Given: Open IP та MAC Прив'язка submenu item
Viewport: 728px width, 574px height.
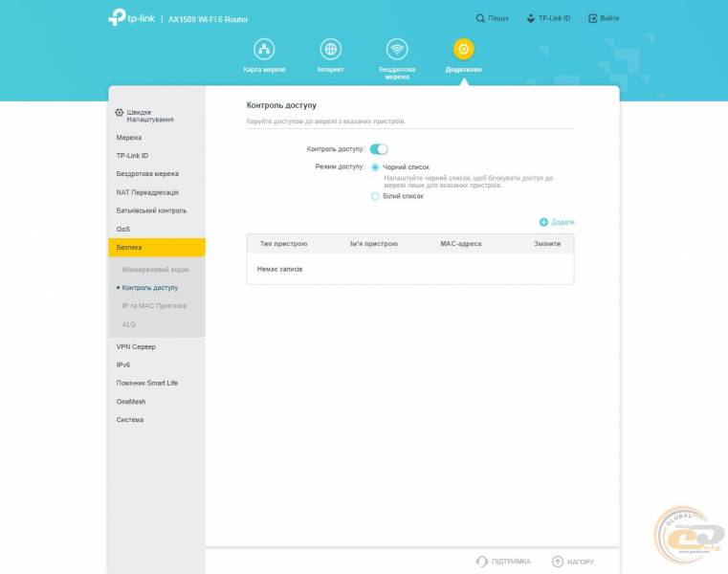Looking at the screenshot, I should click(x=154, y=305).
